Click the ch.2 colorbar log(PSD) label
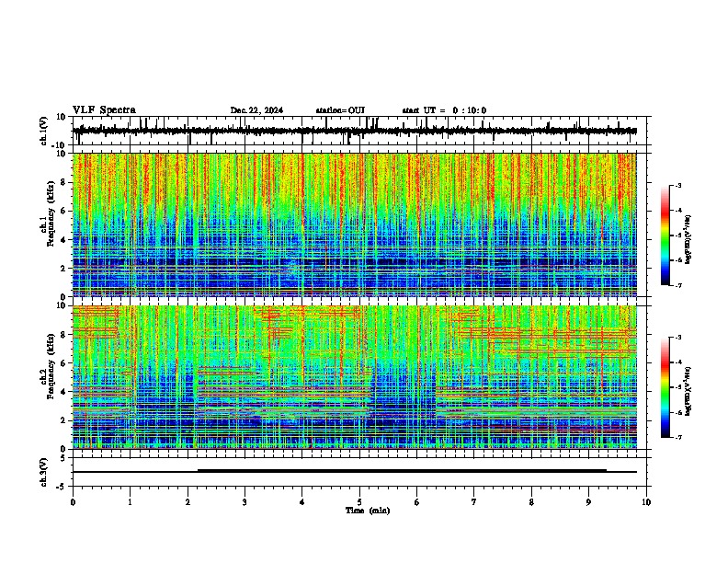Viewport: 728px width, 563px height. tap(688, 391)
